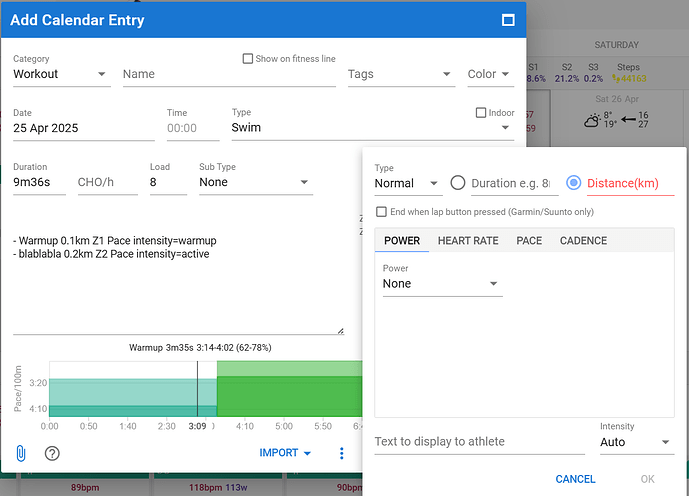Viewport: 689px width, 496px height.
Task: Open the help question mark icon
Action: [x=52, y=453]
